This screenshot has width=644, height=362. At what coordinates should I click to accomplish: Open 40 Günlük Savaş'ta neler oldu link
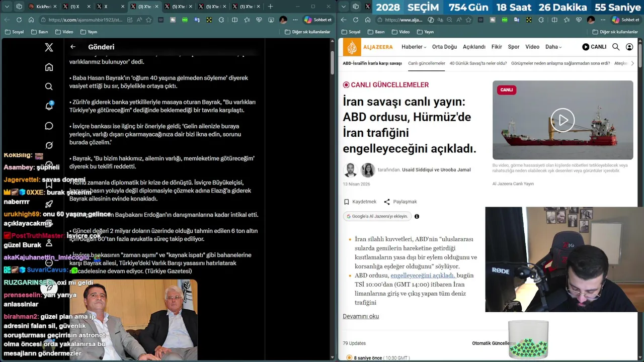pos(478,63)
